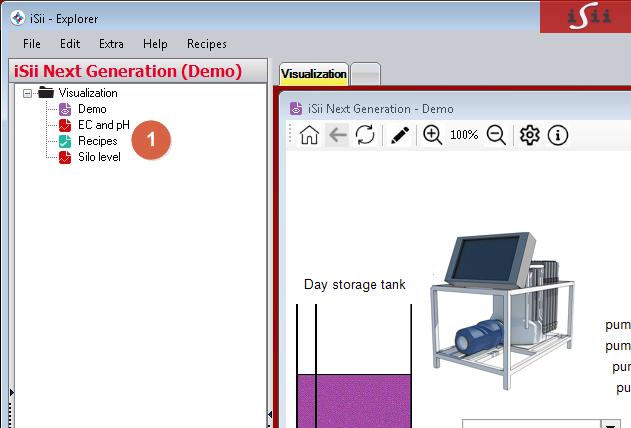Click the toolbar drag handle grip
631x428 pixels.
coord(290,134)
